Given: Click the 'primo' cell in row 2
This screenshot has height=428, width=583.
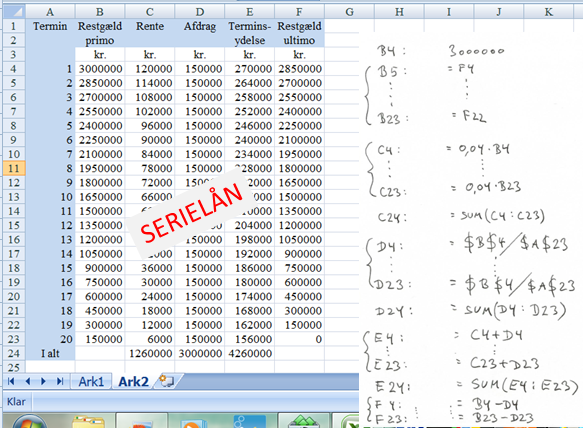Looking at the screenshot, I should 100,40.
